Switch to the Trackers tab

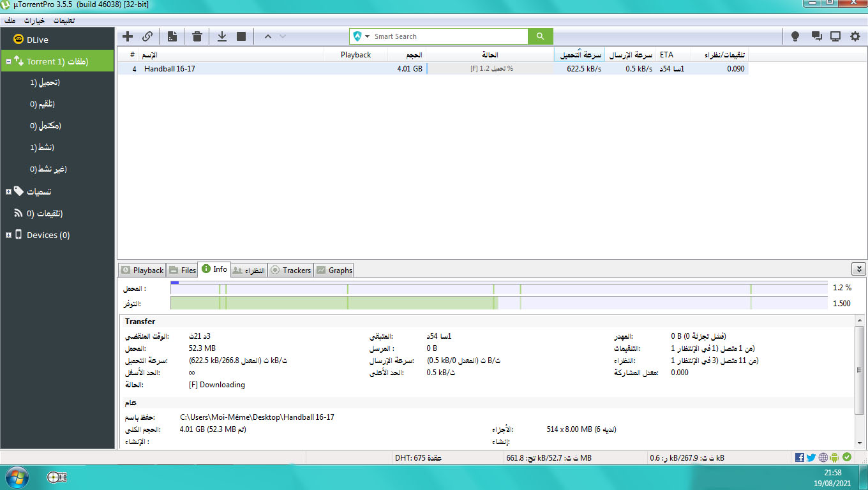[290, 271]
